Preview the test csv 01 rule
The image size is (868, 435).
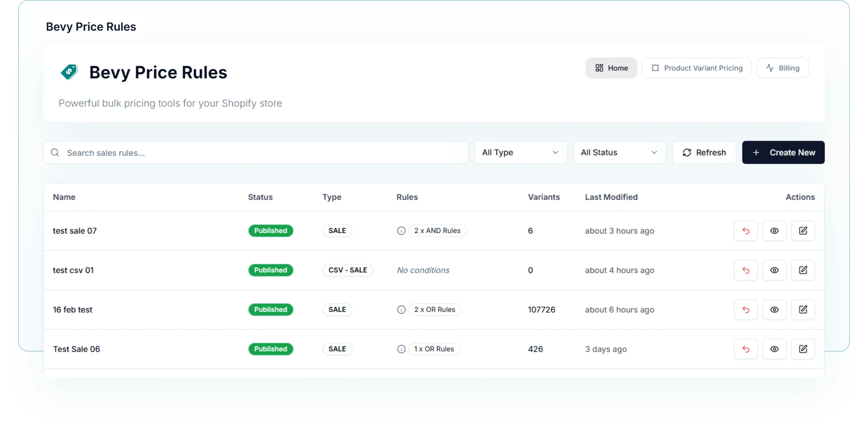(x=774, y=270)
